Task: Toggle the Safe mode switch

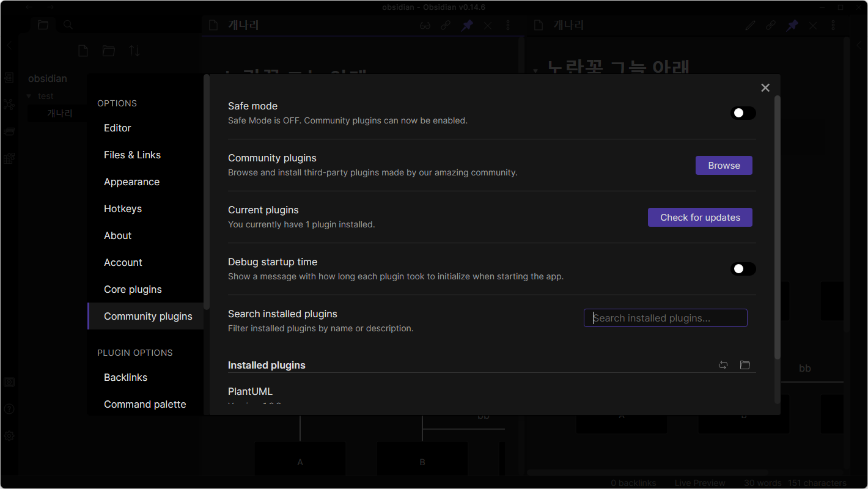Action: click(743, 113)
